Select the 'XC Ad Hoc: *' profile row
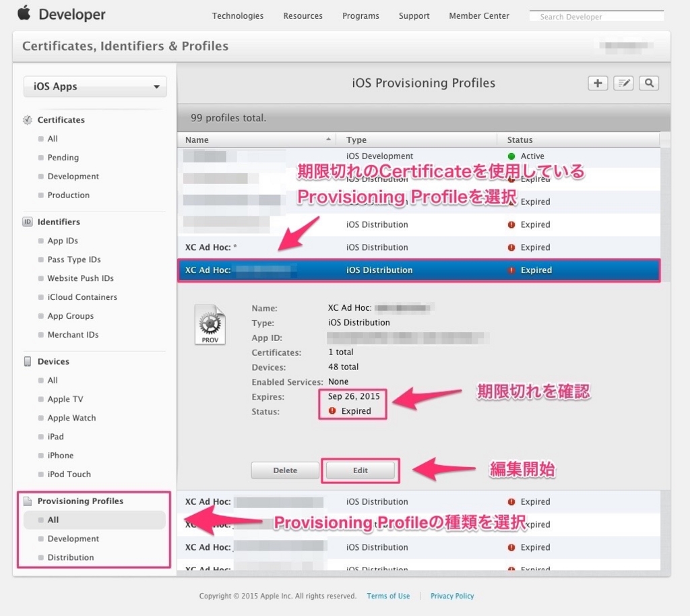Screen dimensions: 690x616 point(418,247)
